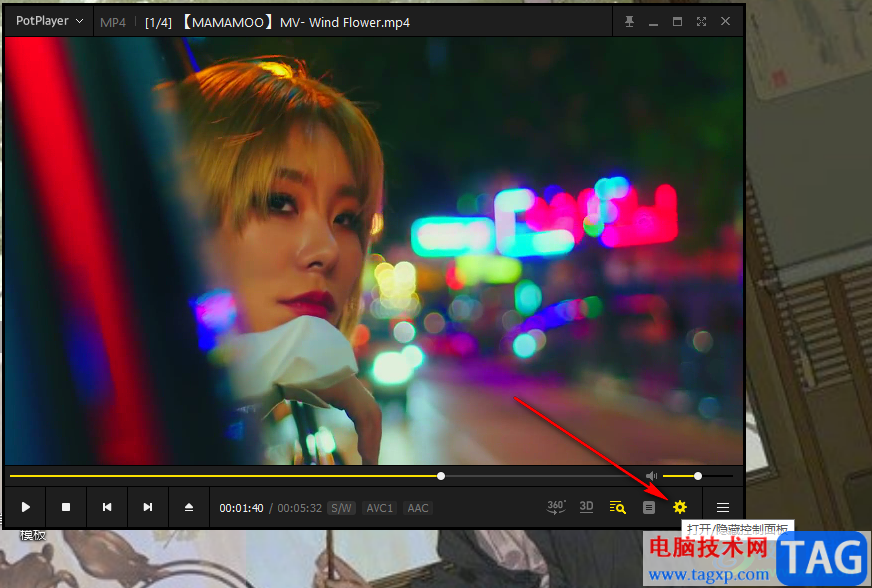Click the volume slider knob
Image resolution: width=872 pixels, height=588 pixels.
698,476
